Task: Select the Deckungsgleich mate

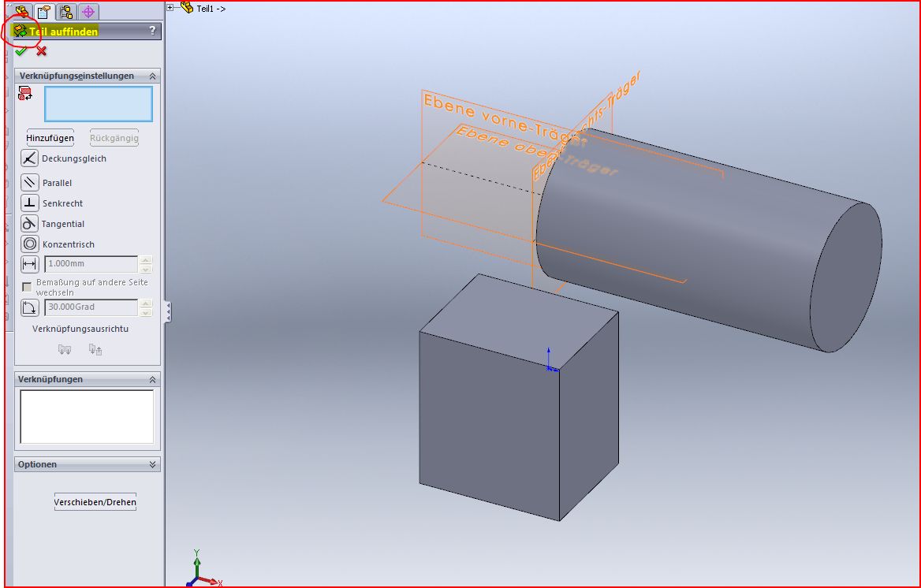Action: coord(29,158)
